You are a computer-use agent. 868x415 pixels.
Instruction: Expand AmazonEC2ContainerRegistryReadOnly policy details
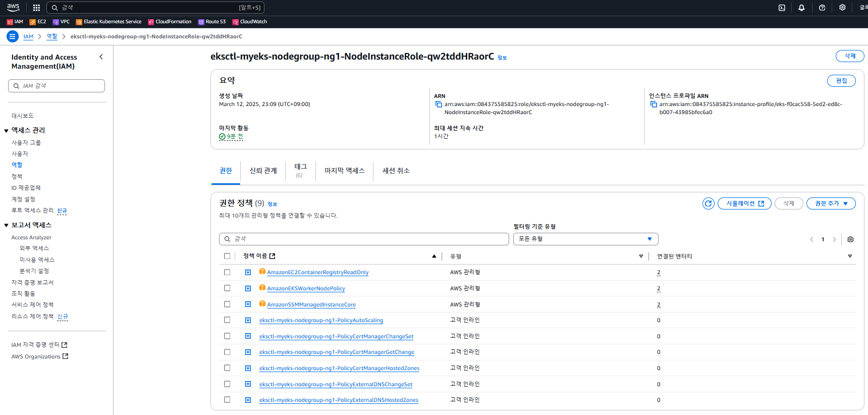click(x=248, y=272)
